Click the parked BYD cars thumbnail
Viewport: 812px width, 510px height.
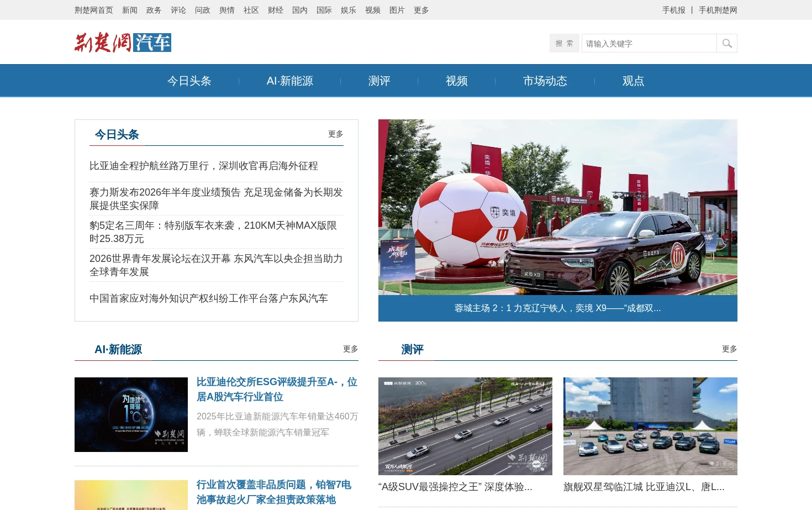[x=650, y=426]
